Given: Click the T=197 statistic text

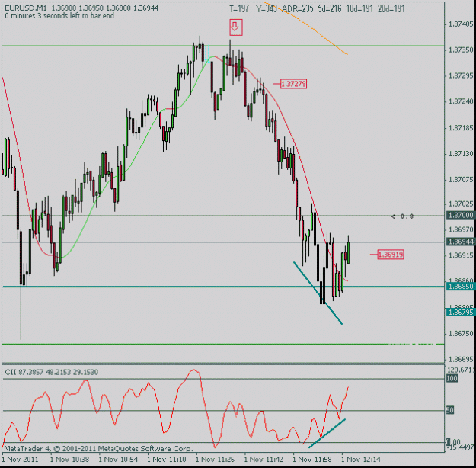Looking at the screenshot, I should (x=239, y=8).
